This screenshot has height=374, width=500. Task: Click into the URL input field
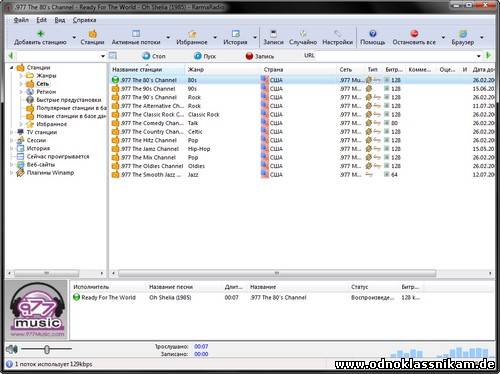[395, 56]
